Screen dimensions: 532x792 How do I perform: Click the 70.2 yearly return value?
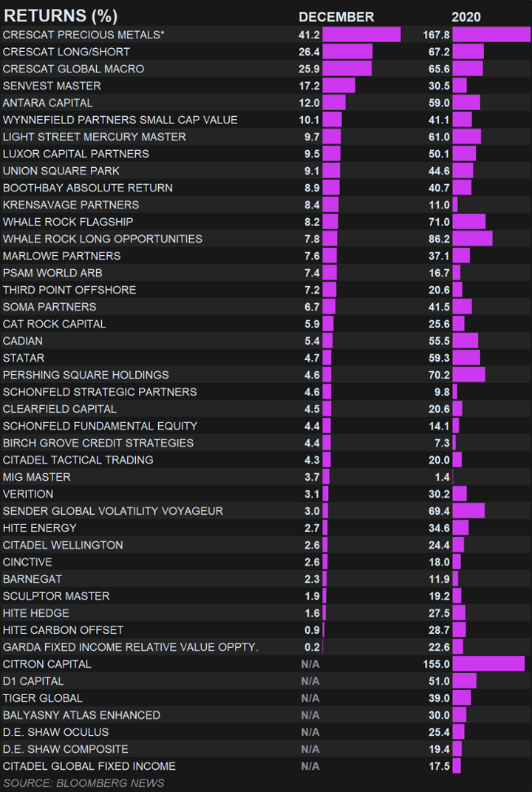click(439, 375)
